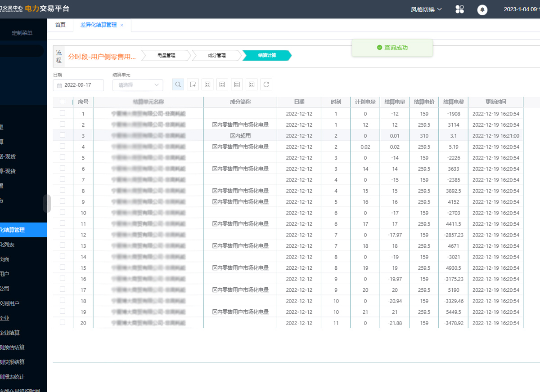Check the checkbox for row 3
Screen dimensions: 540x392
[x=63, y=135]
